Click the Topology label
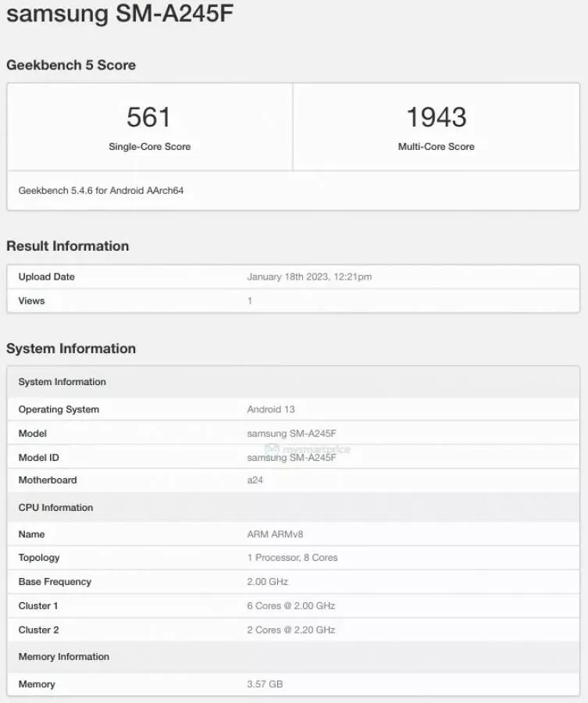This screenshot has height=703, width=588. point(39,558)
